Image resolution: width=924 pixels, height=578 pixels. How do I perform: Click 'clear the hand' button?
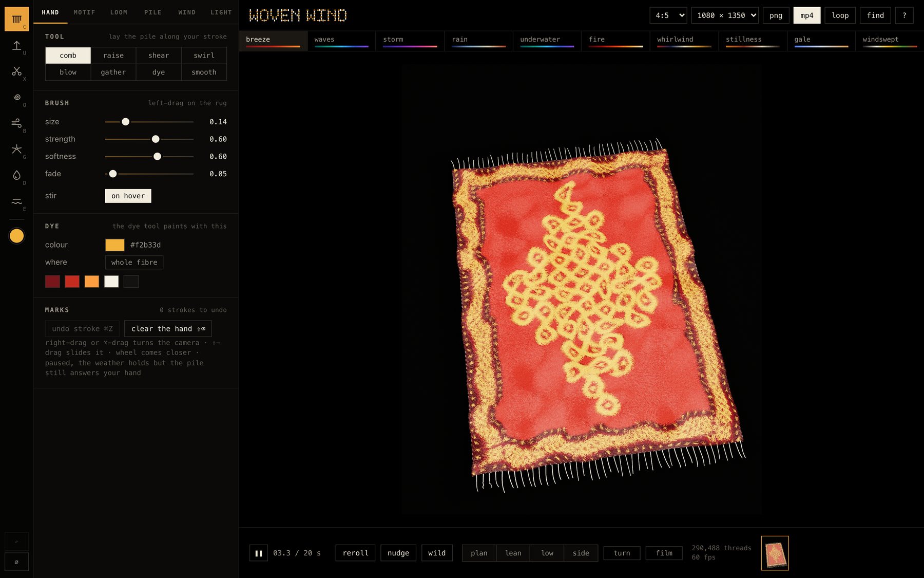(168, 329)
